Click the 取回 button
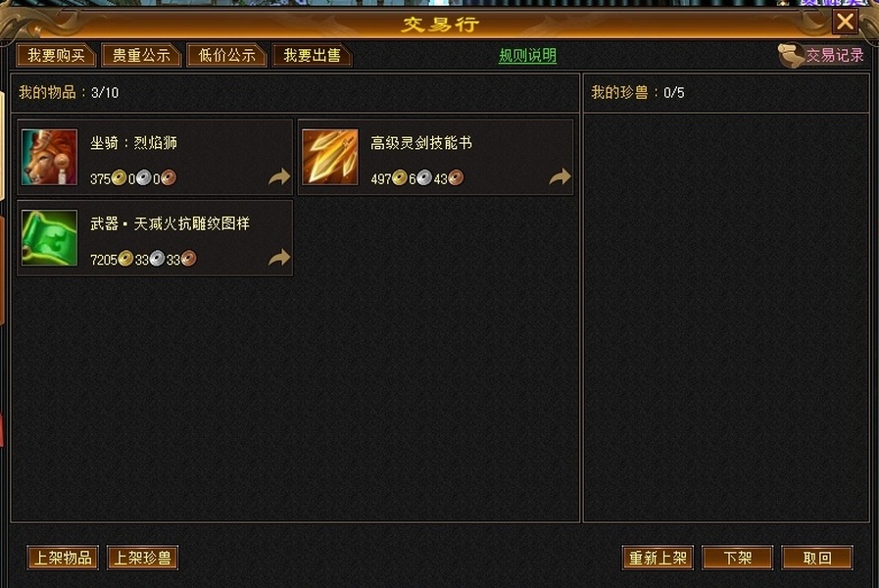This screenshot has height=588, width=879. 817,558
